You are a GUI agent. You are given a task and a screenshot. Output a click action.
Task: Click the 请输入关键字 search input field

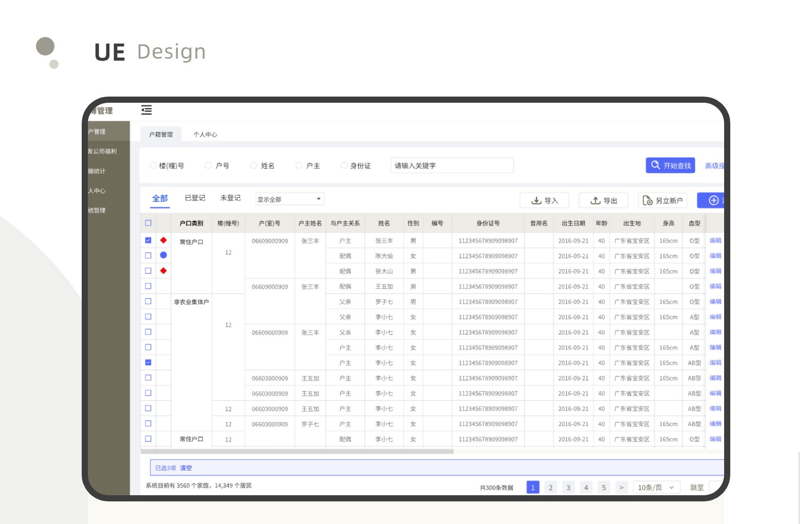(452, 165)
